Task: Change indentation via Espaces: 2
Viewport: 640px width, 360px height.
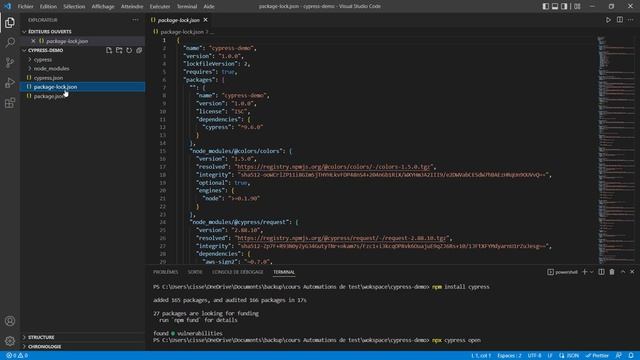Action: point(509,356)
